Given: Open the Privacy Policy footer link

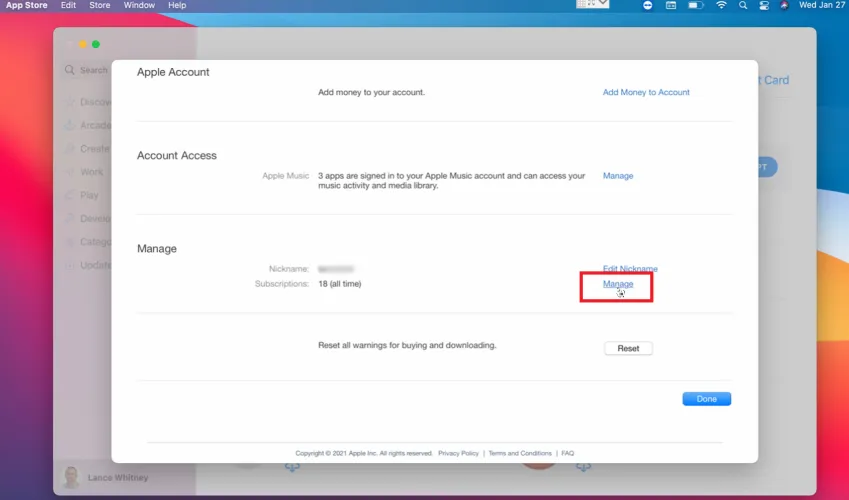Looking at the screenshot, I should (x=458, y=453).
